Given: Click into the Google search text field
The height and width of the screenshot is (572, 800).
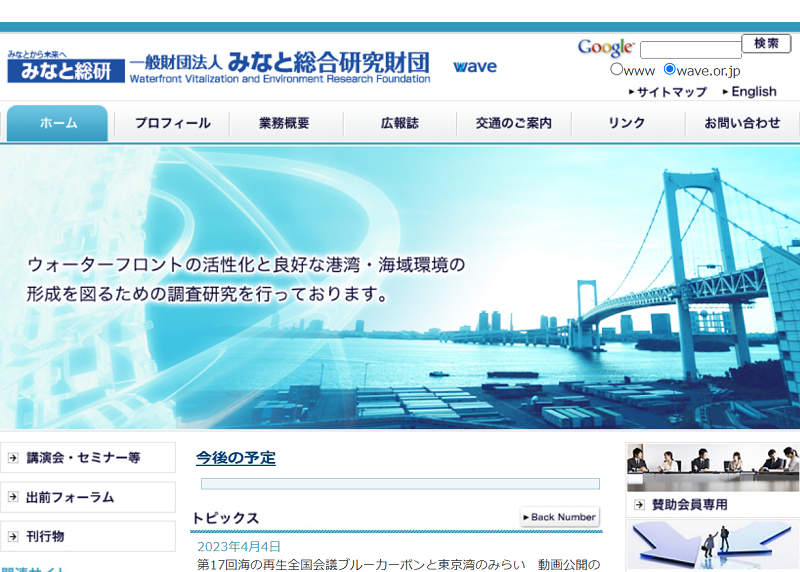Looking at the screenshot, I should pos(690,49).
